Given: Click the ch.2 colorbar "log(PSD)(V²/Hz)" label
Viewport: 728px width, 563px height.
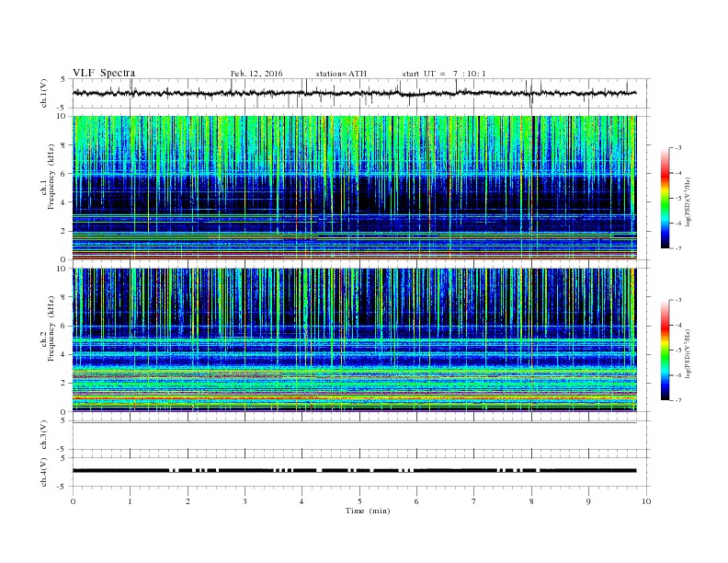Looking at the screenshot, I should coord(688,353).
